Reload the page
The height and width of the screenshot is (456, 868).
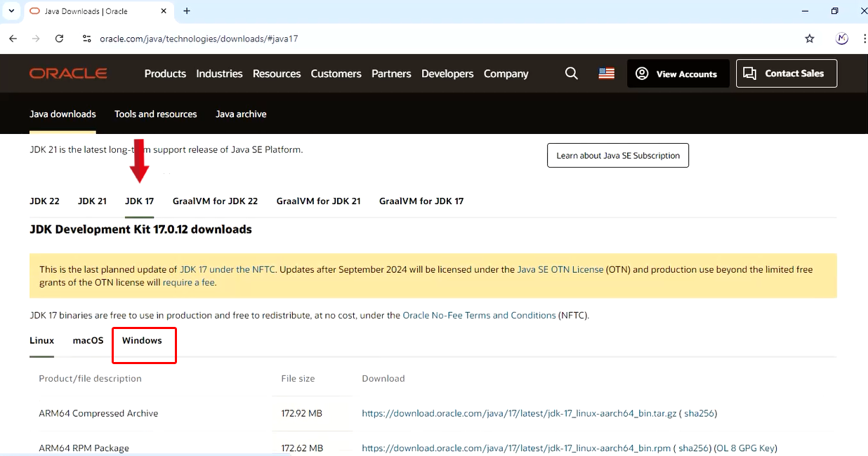[59, 39]
